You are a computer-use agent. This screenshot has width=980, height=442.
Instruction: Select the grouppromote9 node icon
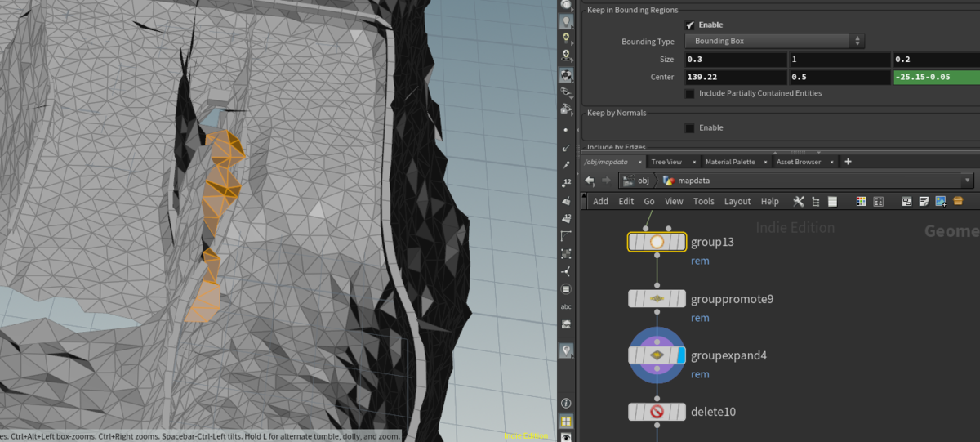[x=657, y=298]
